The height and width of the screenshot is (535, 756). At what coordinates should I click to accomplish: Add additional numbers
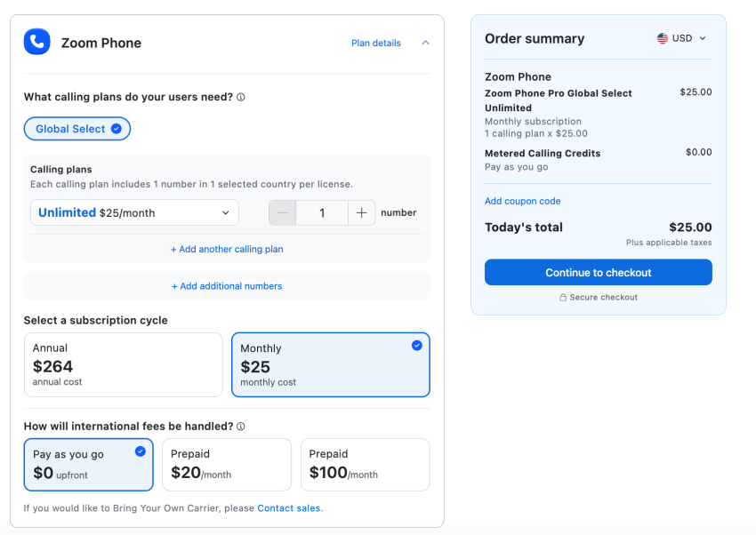pyautogui.click(x=227, y=286)
